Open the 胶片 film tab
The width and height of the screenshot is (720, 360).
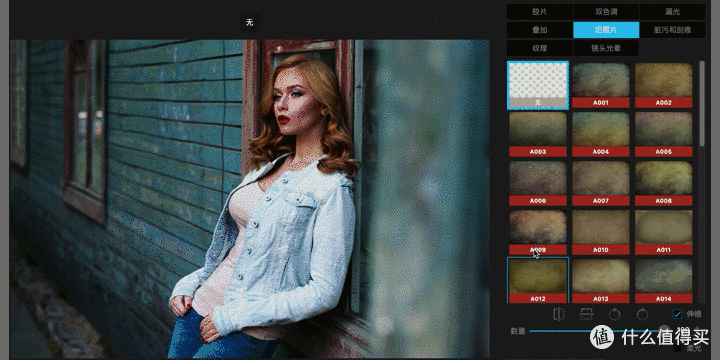click(540, 12)
